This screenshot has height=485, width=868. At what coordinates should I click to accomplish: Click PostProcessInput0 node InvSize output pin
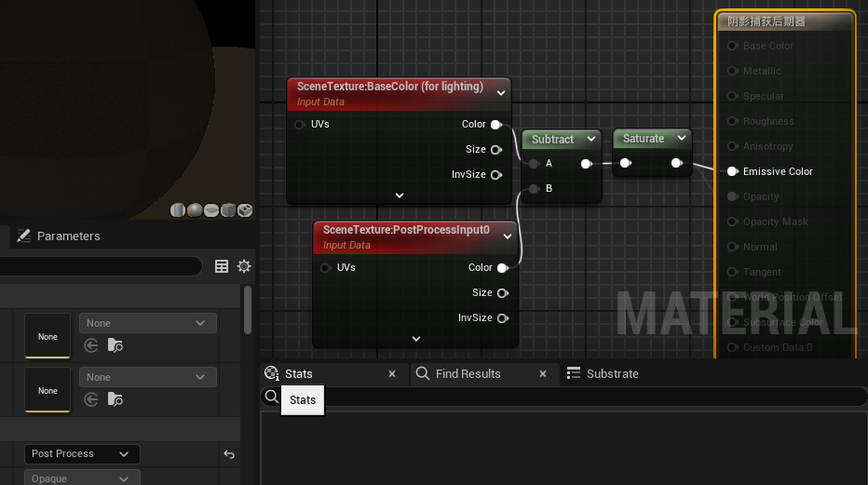[x=503, y=318]
